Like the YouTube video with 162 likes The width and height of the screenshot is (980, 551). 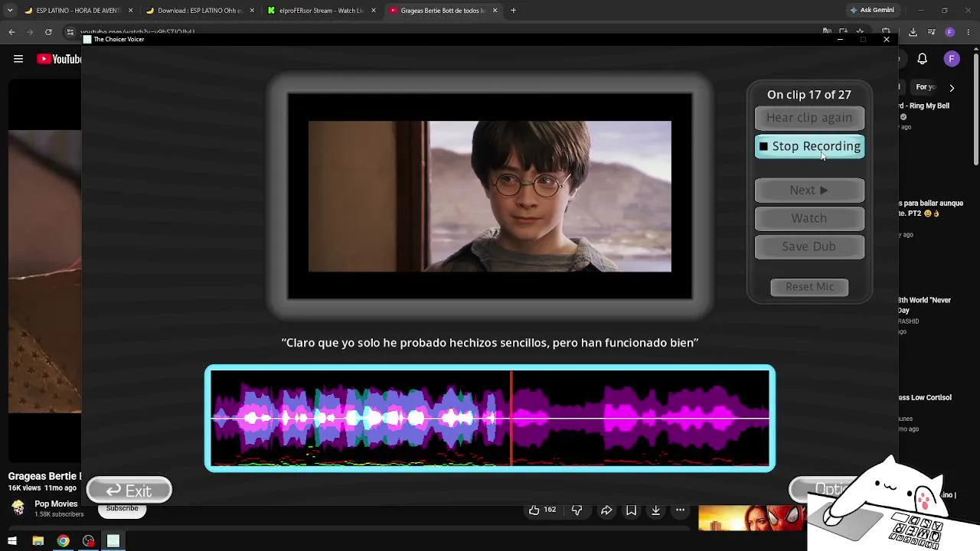[542, 510]
